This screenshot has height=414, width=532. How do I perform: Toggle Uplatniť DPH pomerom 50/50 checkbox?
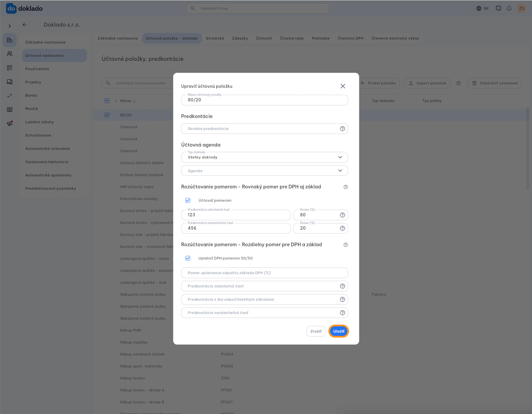coord(188,258)
